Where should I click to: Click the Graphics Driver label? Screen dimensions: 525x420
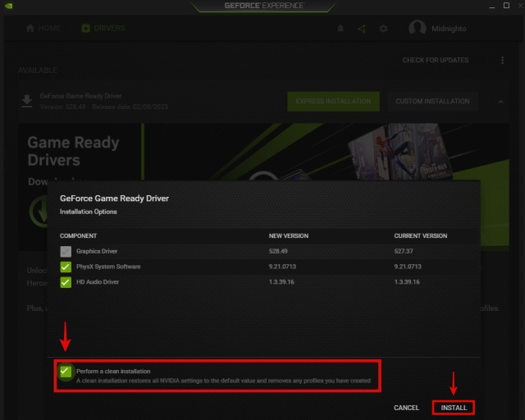97,251
